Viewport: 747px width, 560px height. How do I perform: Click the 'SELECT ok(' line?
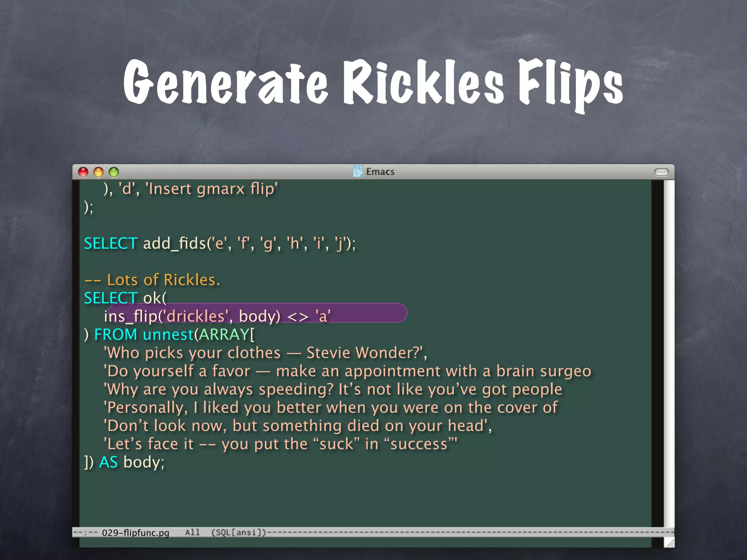point(125,298)
